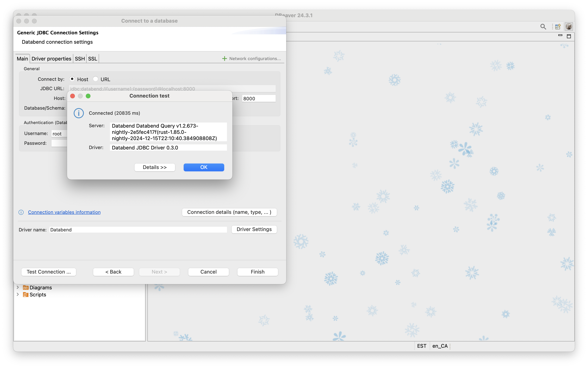The height and width of the screenshot is (368, 588).
Task: Open Network configurations link
Action: point(255,59)
